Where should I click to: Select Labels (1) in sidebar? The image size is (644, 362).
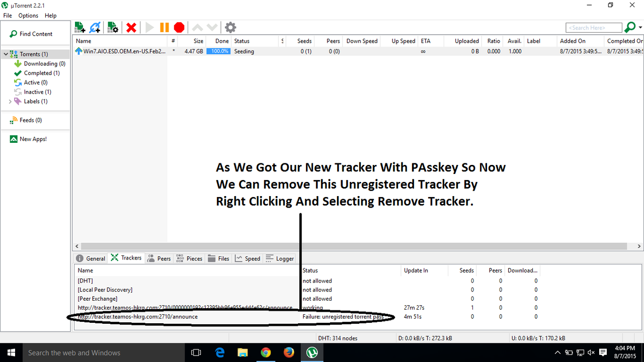tap(31, 101)
